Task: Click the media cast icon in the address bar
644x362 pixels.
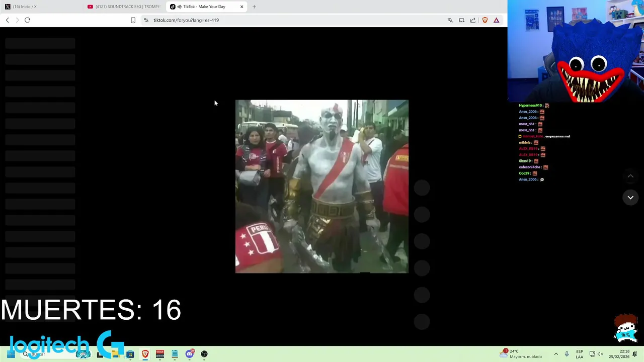Action: tap(461, 20)
